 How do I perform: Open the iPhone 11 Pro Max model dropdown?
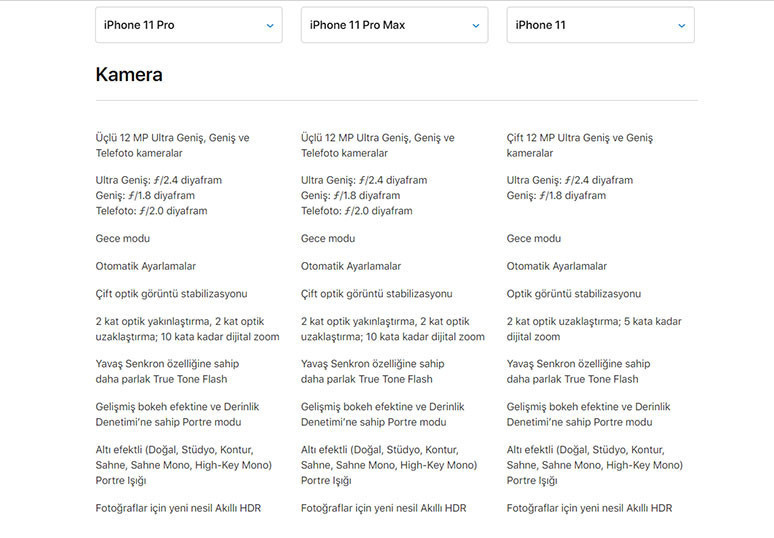point(394,25)
